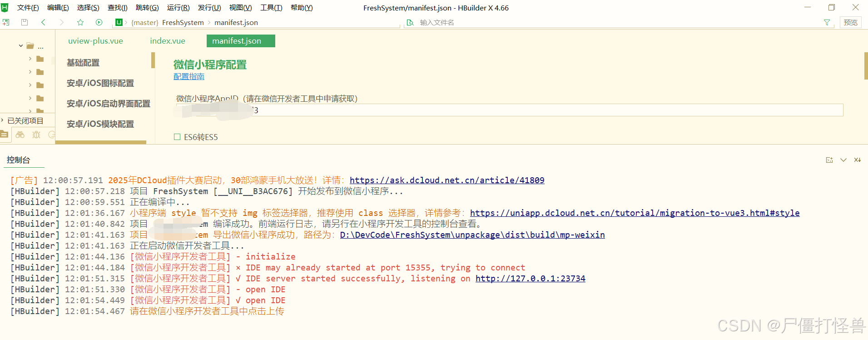Click the 请在微信小程序开发者工具中点击上传 log line
The width and height of the screenshot is (868, 340).
tap(207, 311)
